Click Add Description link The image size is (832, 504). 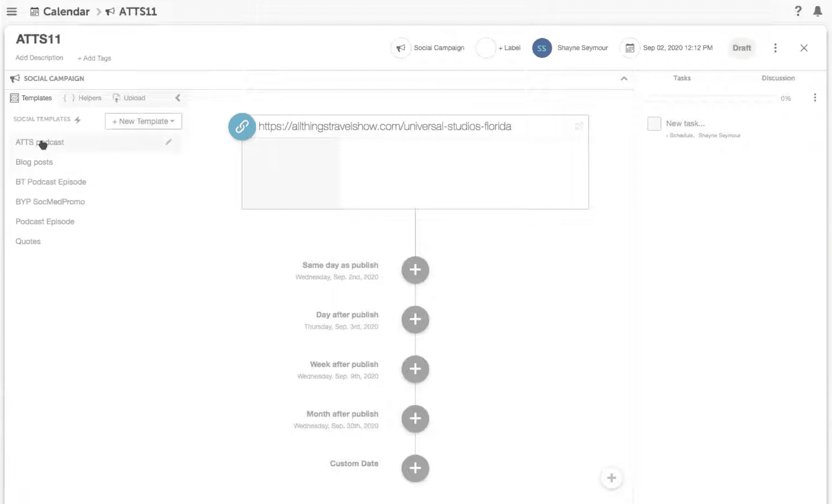point(39,58)
